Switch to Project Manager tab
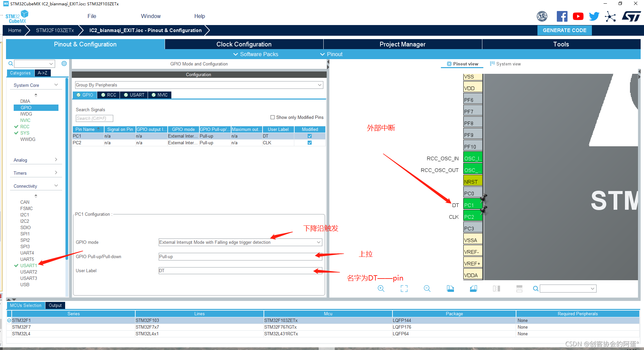The image size is (644, 350). 402,44
